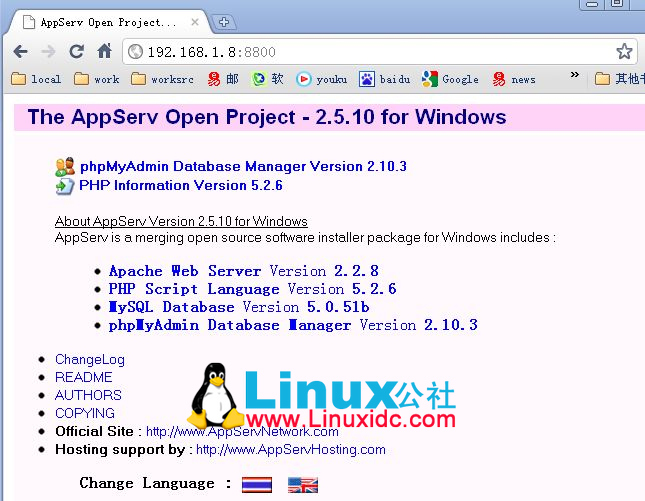The width and height of the screenshot is (645, 501).
Task: Open the PHP Information Version 5.2.6 link
Action: point(181,185)
